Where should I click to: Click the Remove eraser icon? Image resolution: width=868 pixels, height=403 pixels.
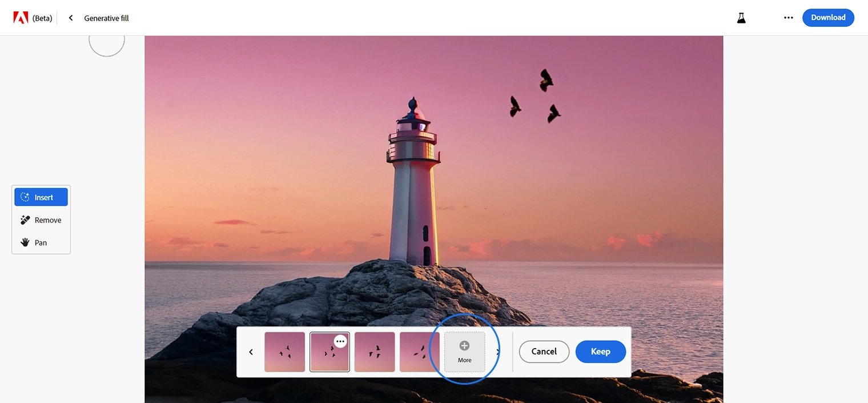tap(25, 220)
